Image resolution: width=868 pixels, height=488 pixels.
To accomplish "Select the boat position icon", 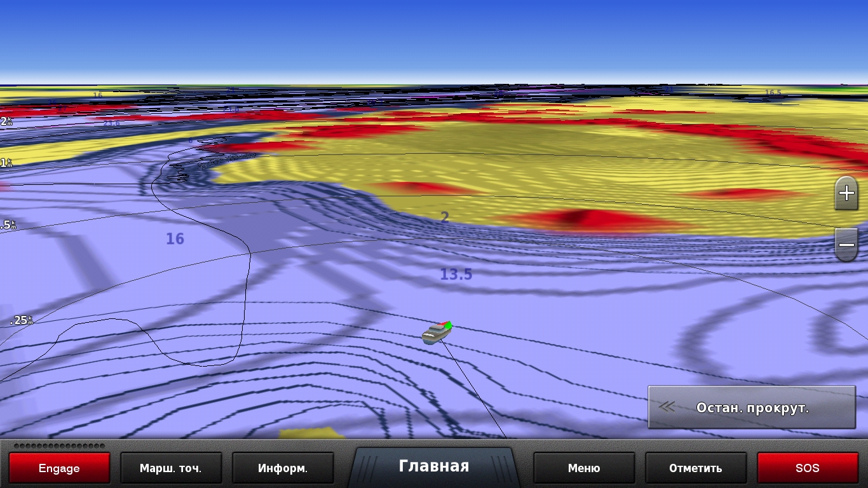I will point(436,332).
